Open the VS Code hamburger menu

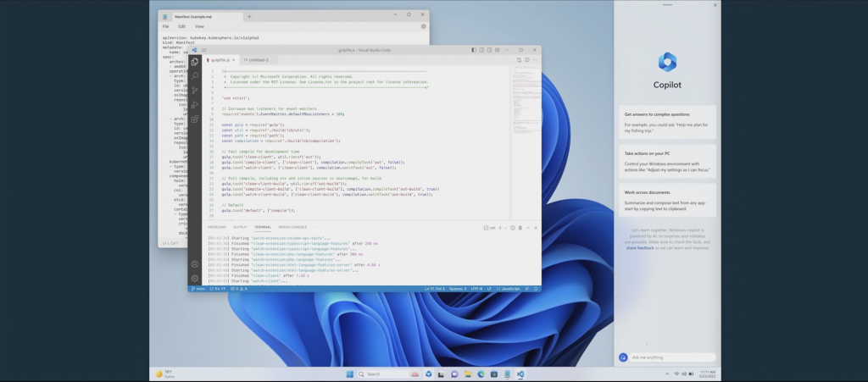pos(203,50)
